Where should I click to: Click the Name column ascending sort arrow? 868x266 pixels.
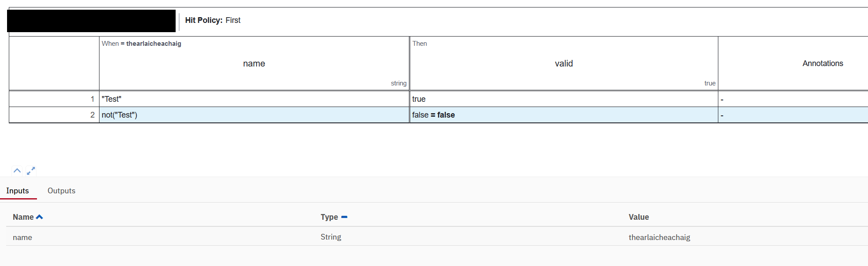pyautogui.click(x=40, y=217)
